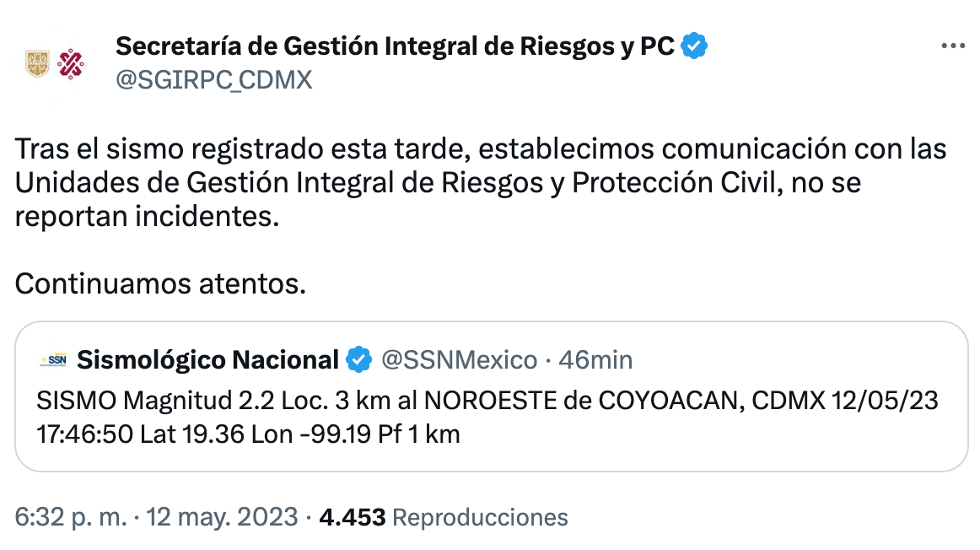This screenshot has height=550, width=980.
Task: Click the verified badge next to Sismológico Nacional
Action: (359, 361)
